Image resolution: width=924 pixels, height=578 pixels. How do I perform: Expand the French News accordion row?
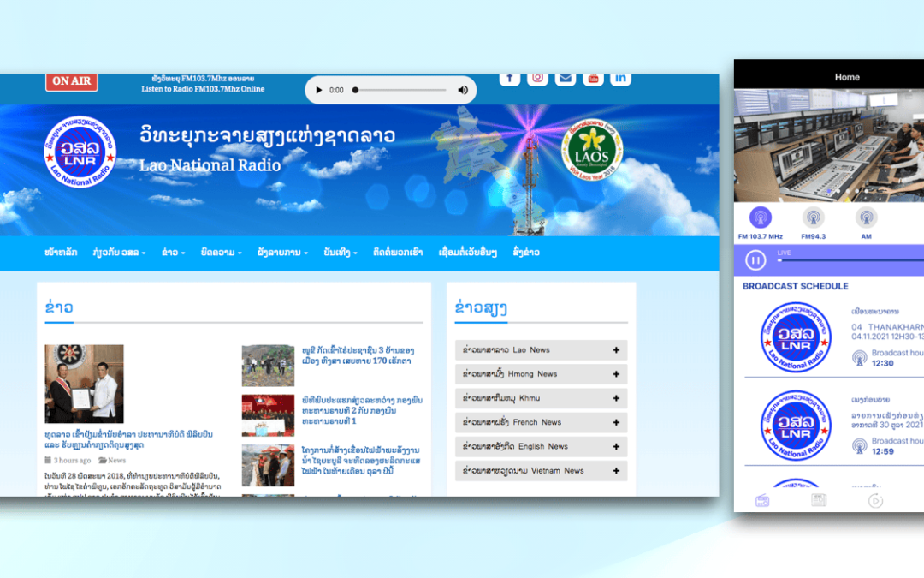coord(541,422)
